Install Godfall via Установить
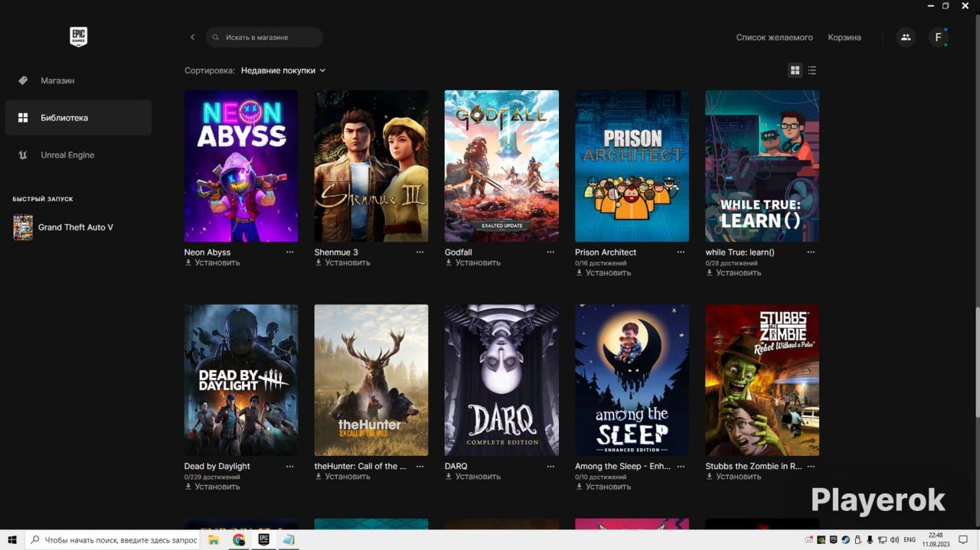Viewport: 980px width, 550px height. click(x=472, y=262)
